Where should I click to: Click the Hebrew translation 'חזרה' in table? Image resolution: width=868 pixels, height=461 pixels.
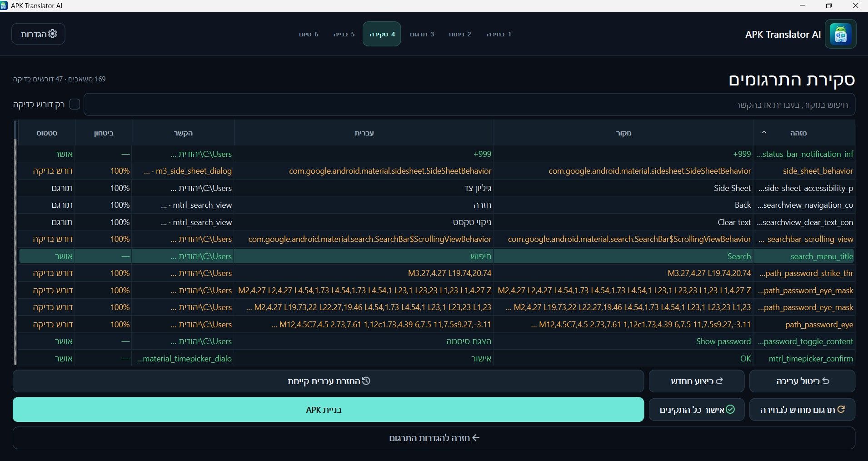click(482, 205)
